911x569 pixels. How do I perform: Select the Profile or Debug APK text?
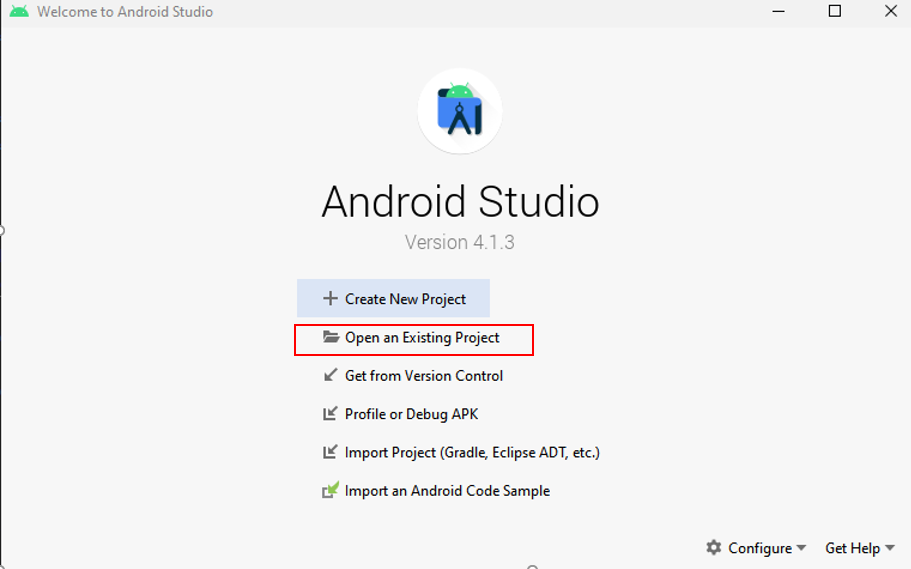(411, 414)
